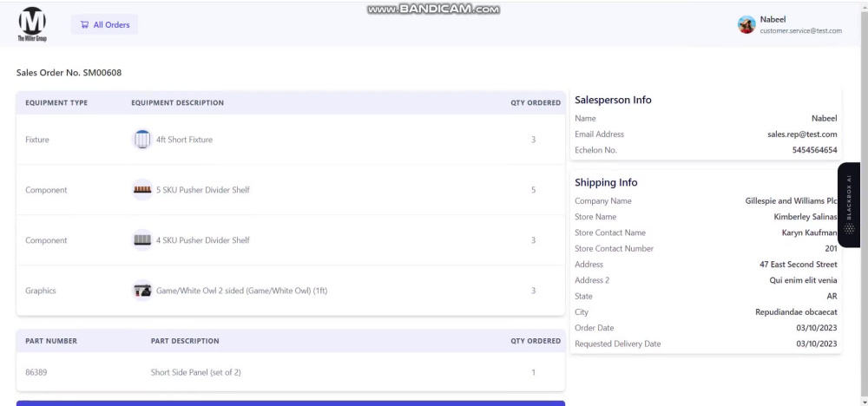Click the Fixture equipment type cell
This screenshot has height=406, width=868.
pyautogui.click(x=37, y=140)
